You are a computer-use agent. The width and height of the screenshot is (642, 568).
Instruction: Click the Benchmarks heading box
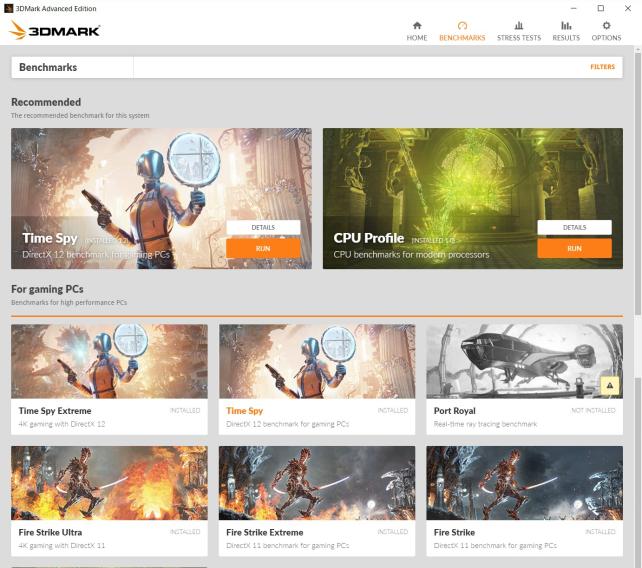(72, 67)
